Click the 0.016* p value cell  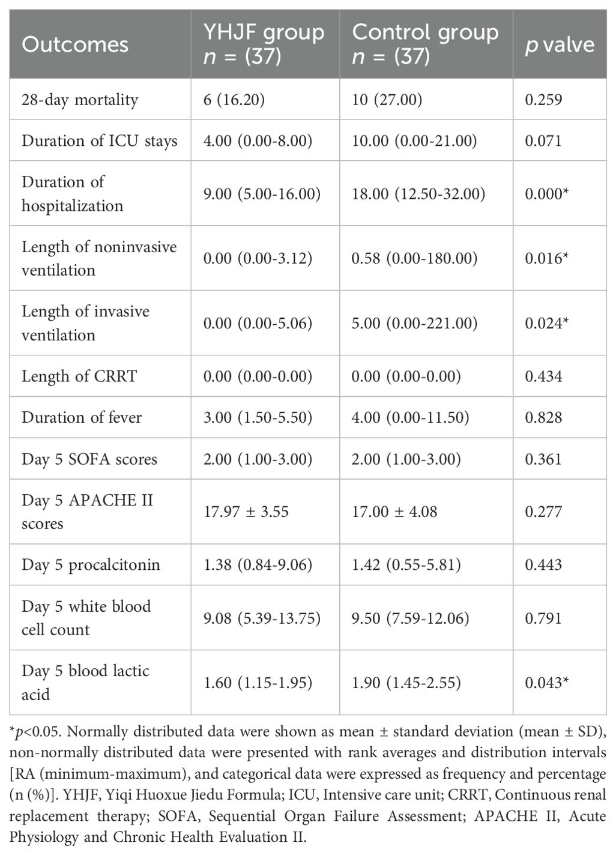tap(546, 259)
